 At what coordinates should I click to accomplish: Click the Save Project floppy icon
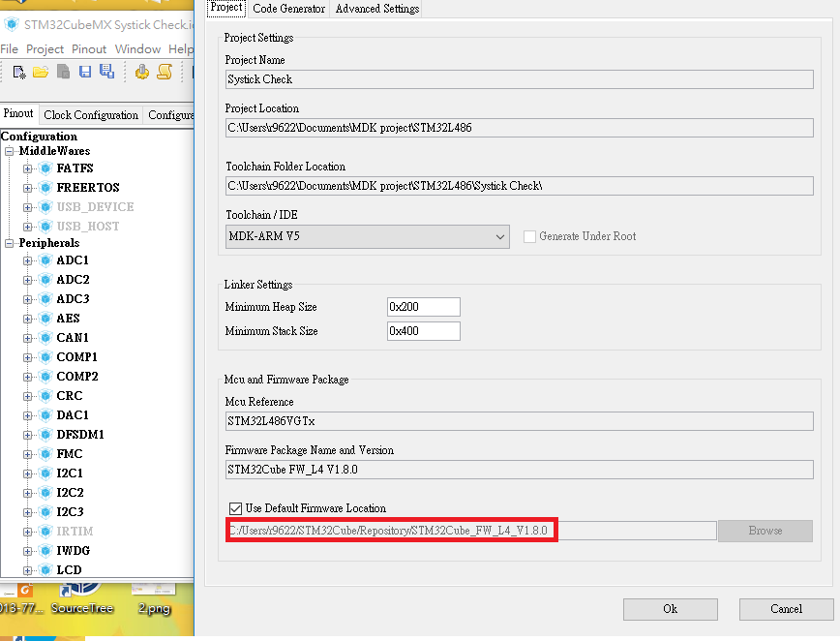(x=85, y=72)
